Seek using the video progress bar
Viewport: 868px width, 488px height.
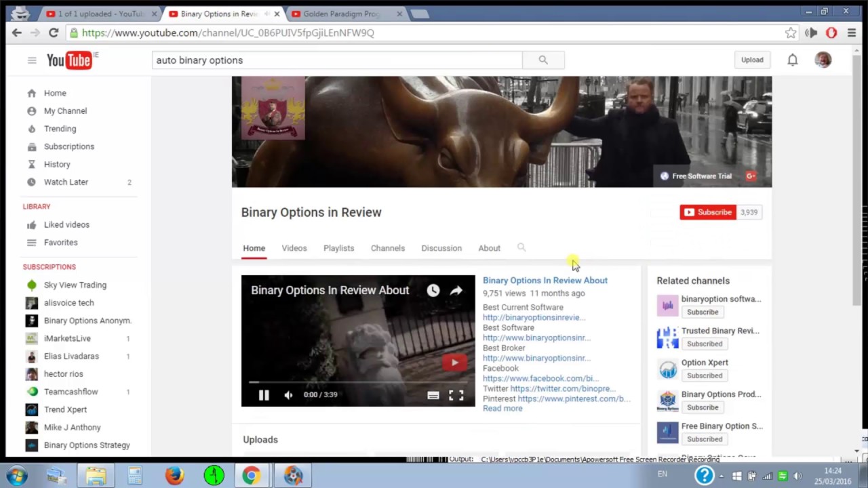point(358,382)
